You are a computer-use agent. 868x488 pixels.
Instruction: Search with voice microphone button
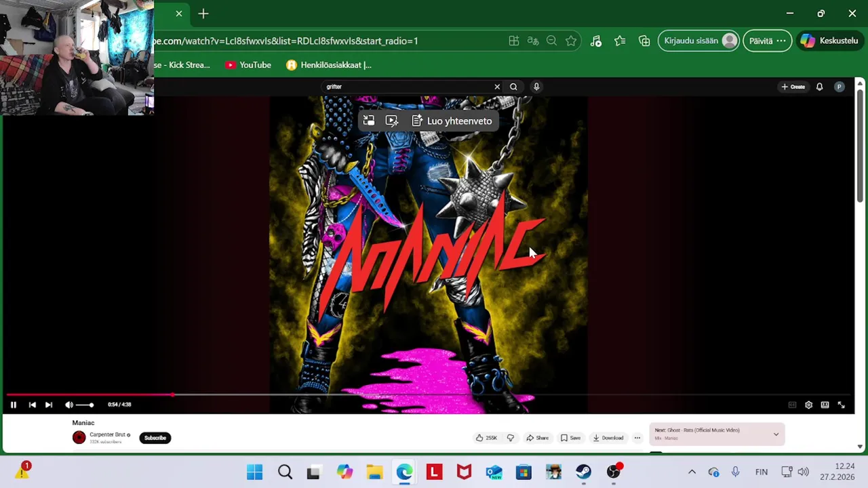536,87
